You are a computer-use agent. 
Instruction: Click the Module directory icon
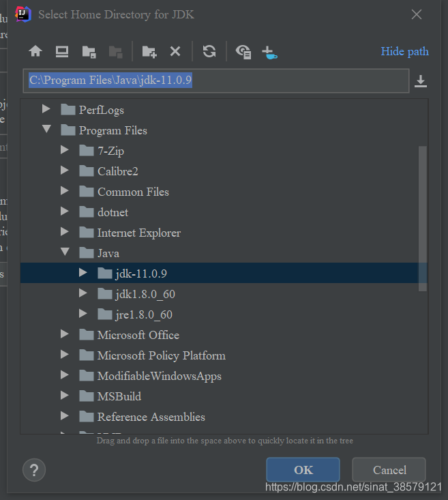pos(115,52)
